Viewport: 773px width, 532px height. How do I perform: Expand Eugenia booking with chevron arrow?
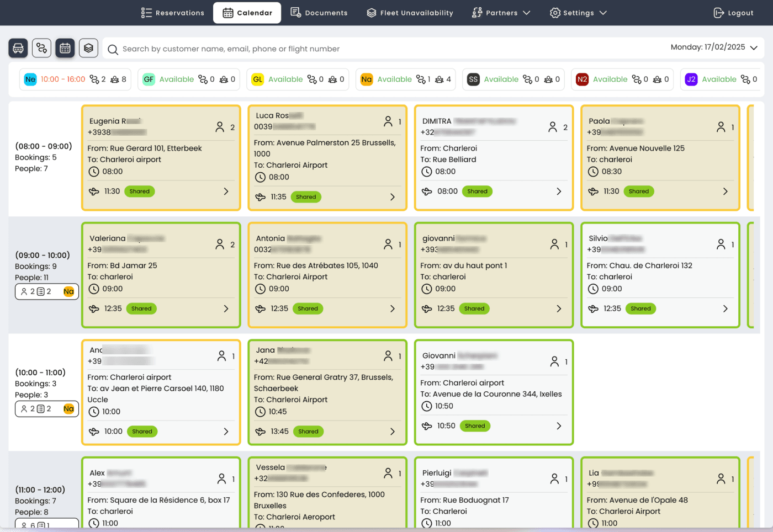226,191
